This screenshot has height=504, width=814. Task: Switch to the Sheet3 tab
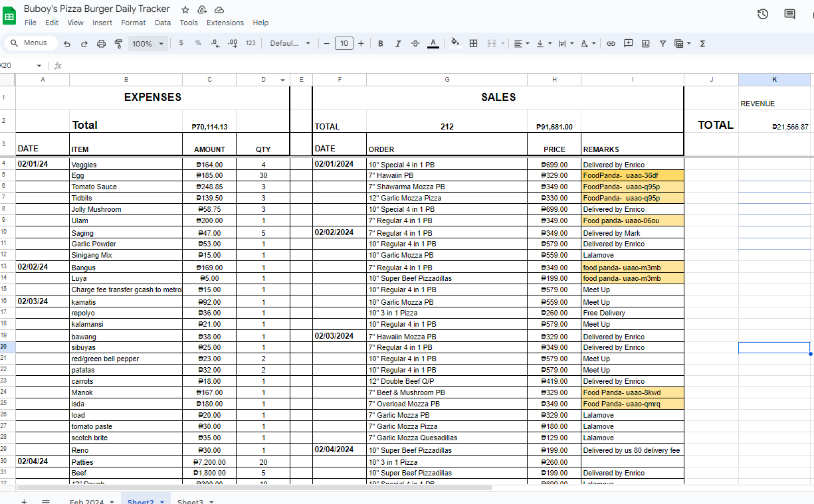[x=191, y=501]
